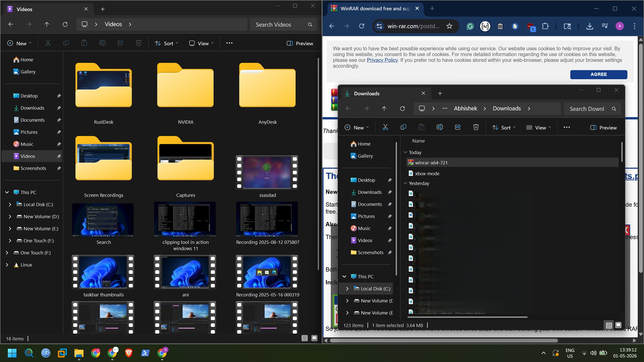Bookmark this page with star icon
Viewport: 644px width, 362px height.
point(449,26)
